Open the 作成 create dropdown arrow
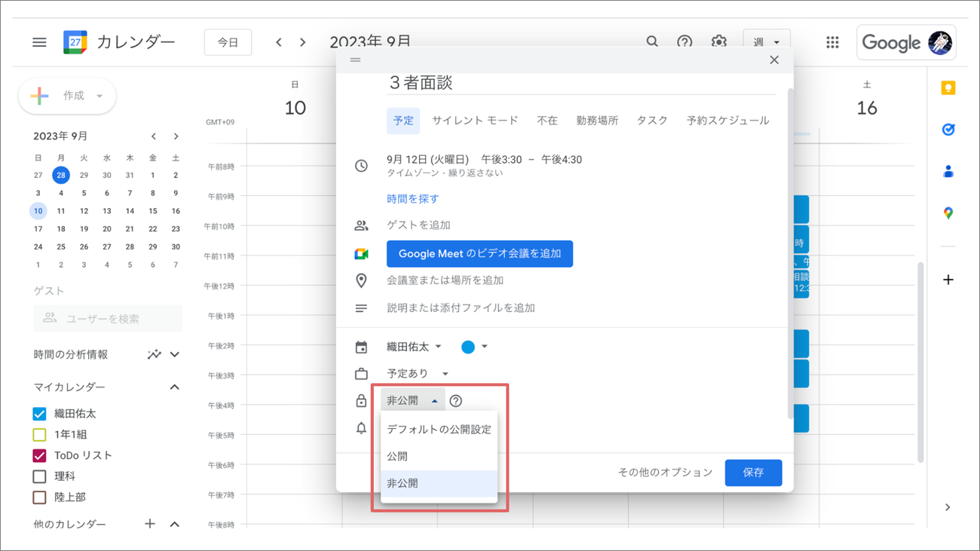Image resolution: width=980 pixels, height=551 pixels. tap(99, 96)
